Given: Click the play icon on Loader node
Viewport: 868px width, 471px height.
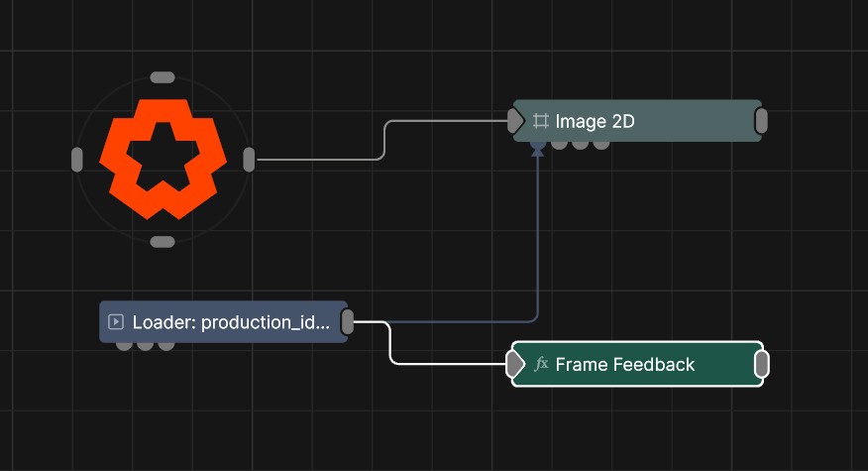Looking at the screenshot, I should pyautogui.click(x=116, y=321).
